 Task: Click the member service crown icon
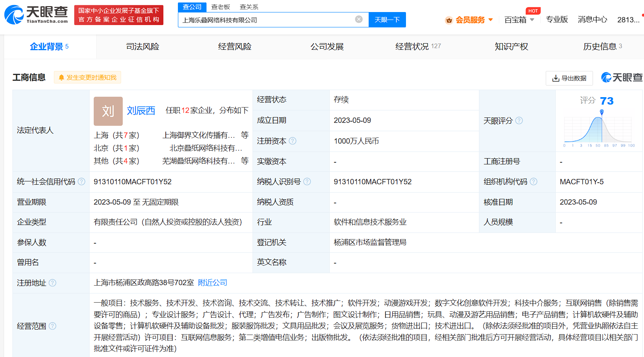point(449,20)
